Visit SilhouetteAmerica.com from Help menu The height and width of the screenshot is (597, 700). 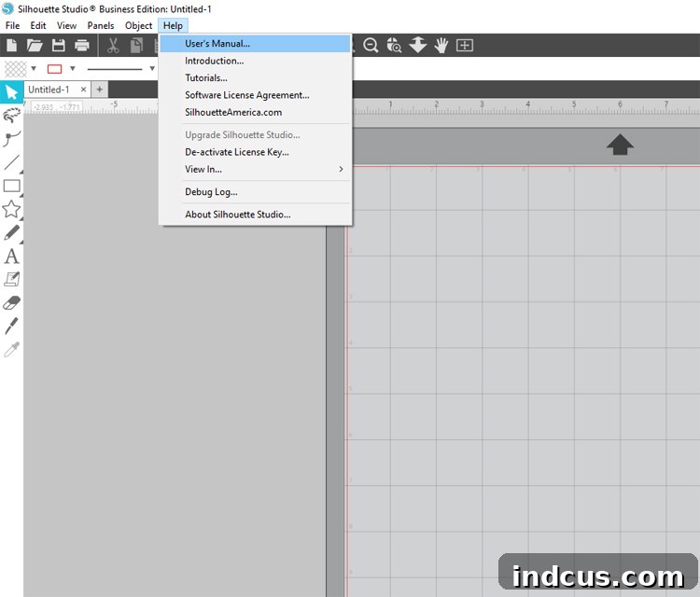[256, 113]
